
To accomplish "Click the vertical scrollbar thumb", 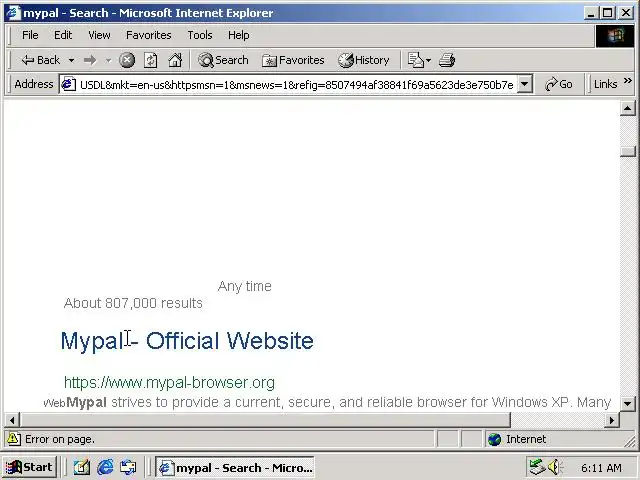I will pos(627,151).
